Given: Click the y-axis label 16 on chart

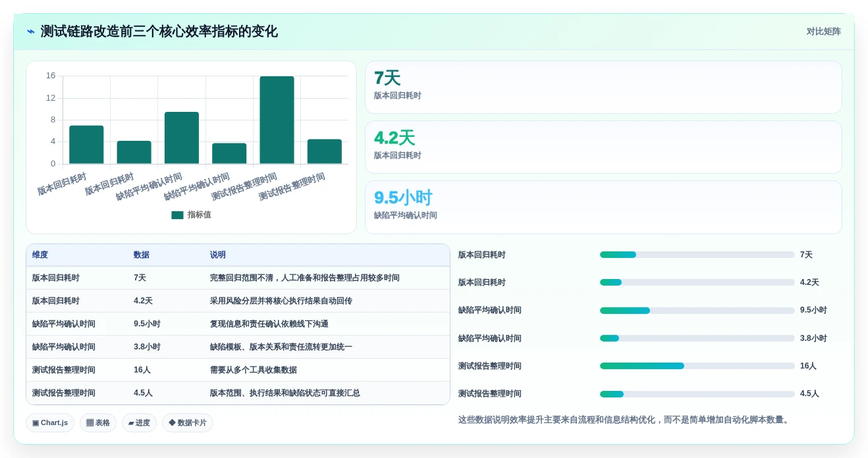Looking at the screenshot, I should (51, 76).
